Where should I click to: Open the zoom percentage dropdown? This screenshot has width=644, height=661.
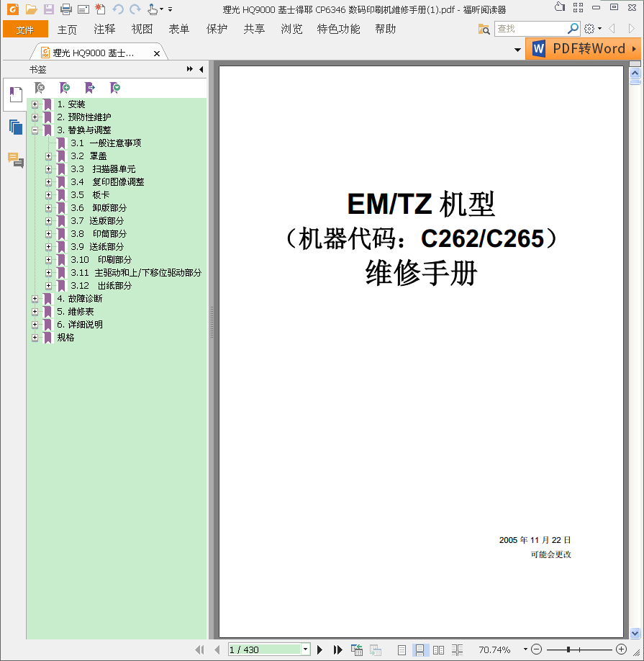[x=525, y=649]
